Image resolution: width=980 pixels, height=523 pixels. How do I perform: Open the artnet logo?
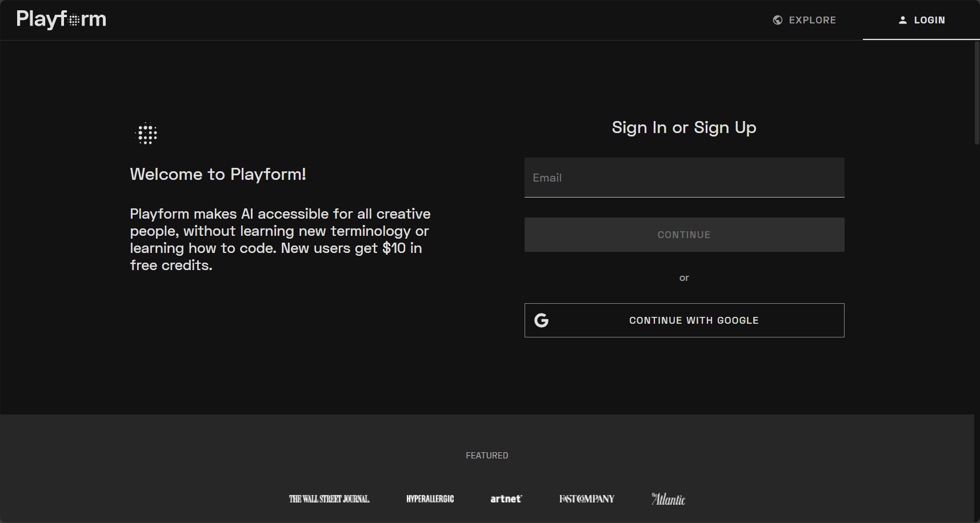506,499
